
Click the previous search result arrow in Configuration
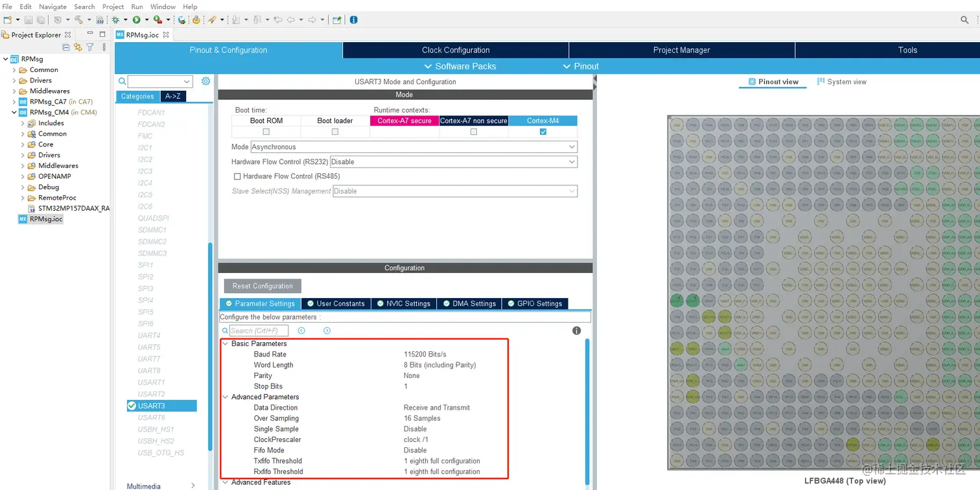point(301,331)
